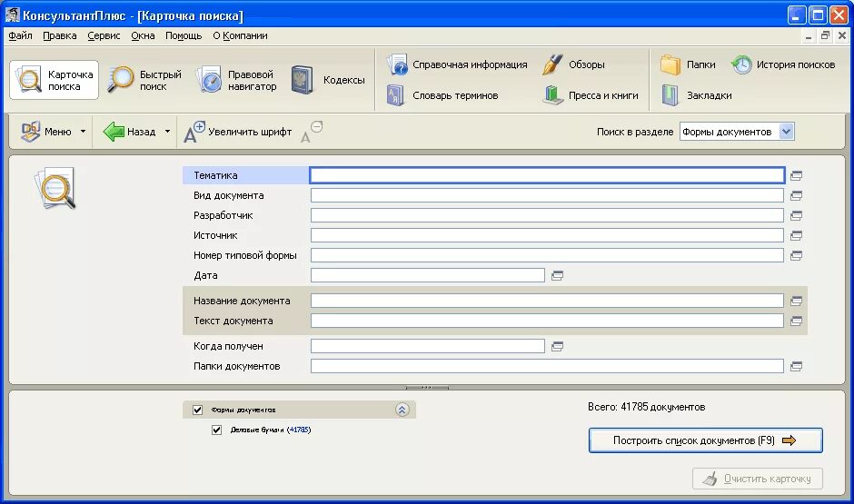Open the Назад history dropdown arrow
This screenshot has width=854, height=504.
click(x=167, y=131)
